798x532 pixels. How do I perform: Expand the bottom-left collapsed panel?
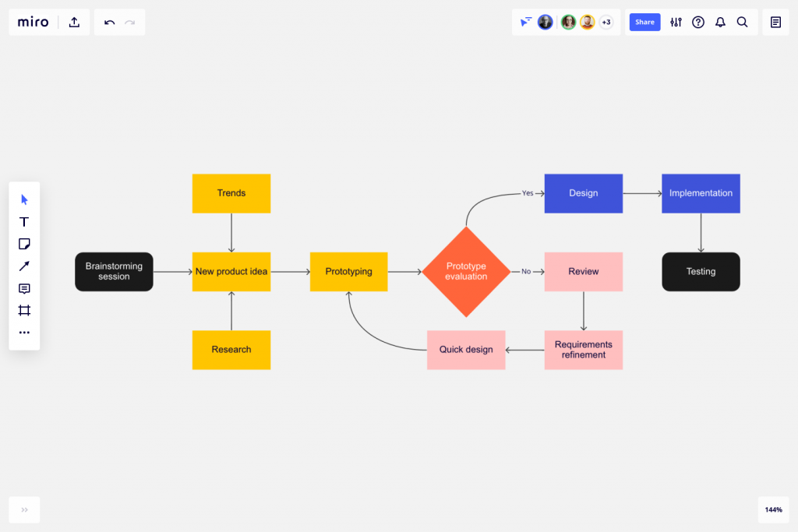click(24, 509)
